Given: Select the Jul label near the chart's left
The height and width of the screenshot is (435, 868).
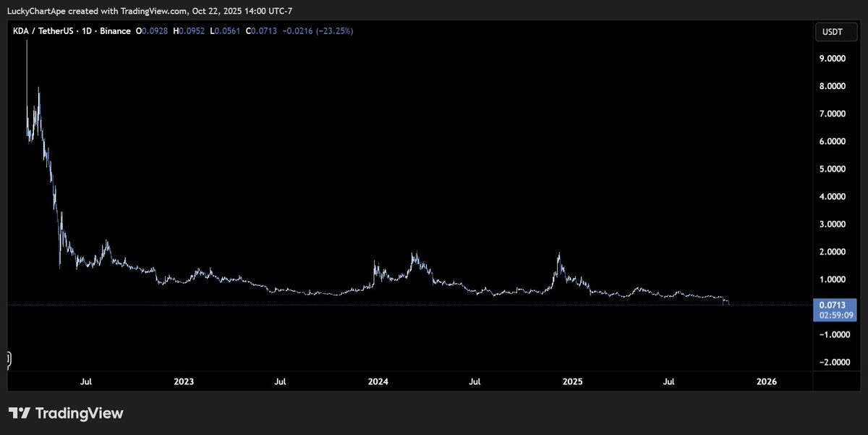Looking at the screenshot, I should tap(86, 381).
